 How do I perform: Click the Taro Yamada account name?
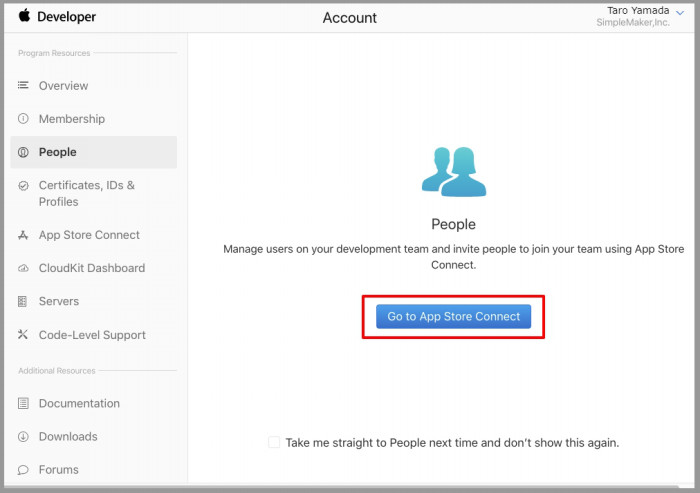(x=638, y=10)
